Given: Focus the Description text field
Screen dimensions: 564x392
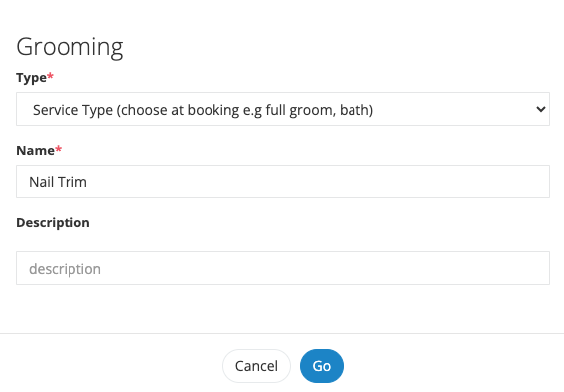Looking at the screenshot, I should [x=283, y=268].
